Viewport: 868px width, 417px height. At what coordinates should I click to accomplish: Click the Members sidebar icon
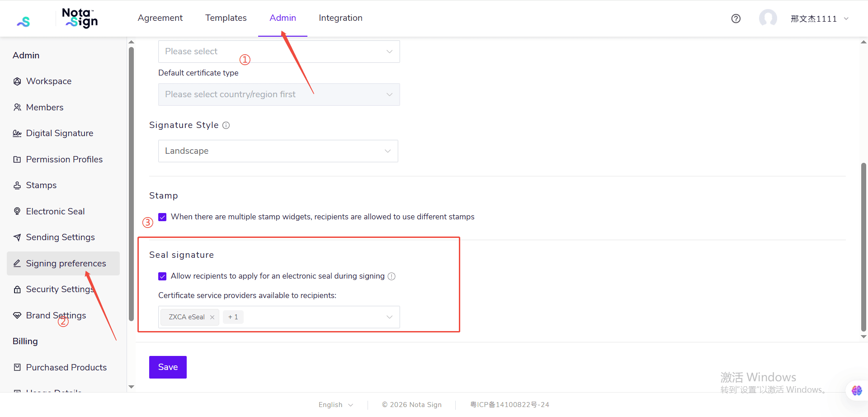(x=17, y=107)
